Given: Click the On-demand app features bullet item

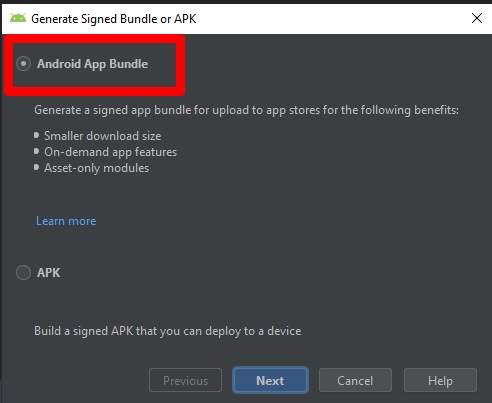Looking at the screenshot, I should coord(111,152).
